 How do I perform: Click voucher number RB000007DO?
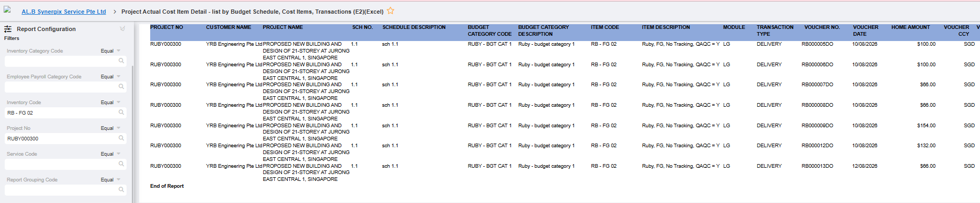817,85
